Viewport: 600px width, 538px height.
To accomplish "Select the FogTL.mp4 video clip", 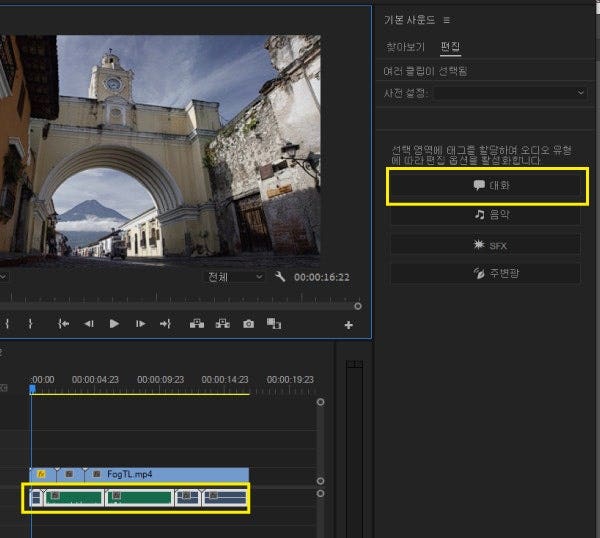I will click(x=160, y=475).
